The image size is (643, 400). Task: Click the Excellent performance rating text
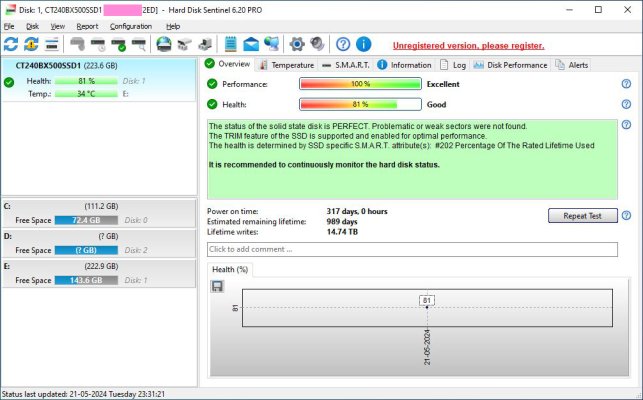click(x=443, y=84)
